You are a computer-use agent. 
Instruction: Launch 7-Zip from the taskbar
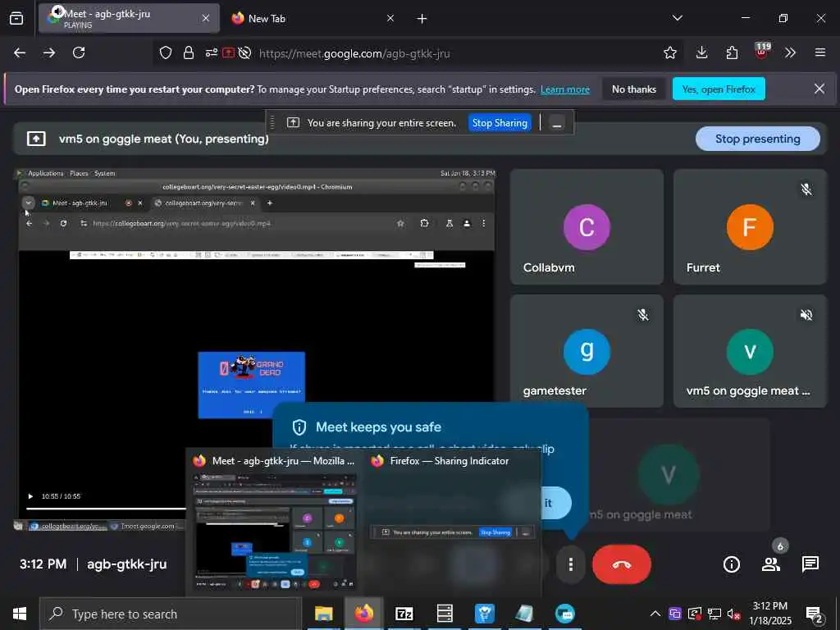(404, 614)
